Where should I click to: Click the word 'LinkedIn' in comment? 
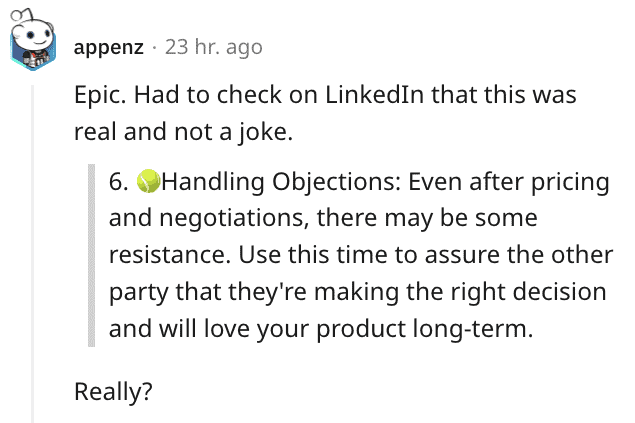(x=374, y=95)
